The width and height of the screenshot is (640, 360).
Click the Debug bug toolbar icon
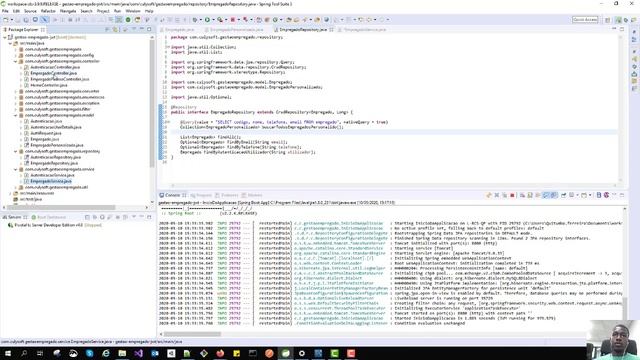click(195, 20)
